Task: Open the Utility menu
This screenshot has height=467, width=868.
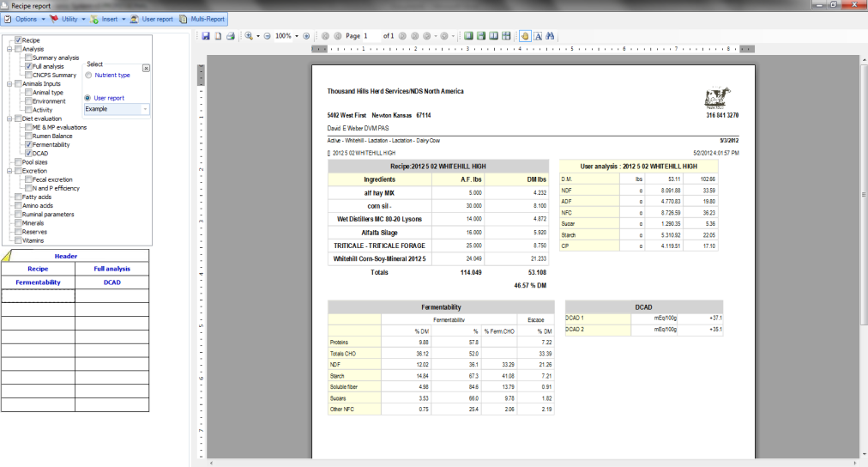Action: tap(69, 19)
